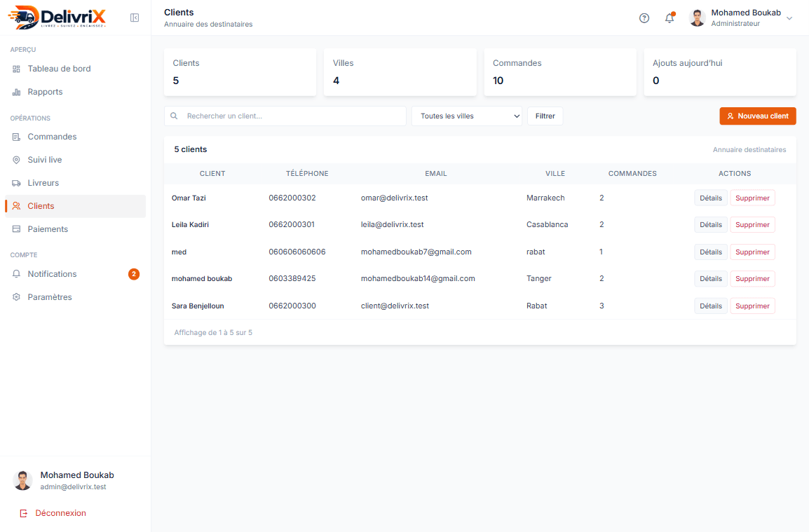
Task: Click email omar@delivrix.test
Action: coord(394,198)
